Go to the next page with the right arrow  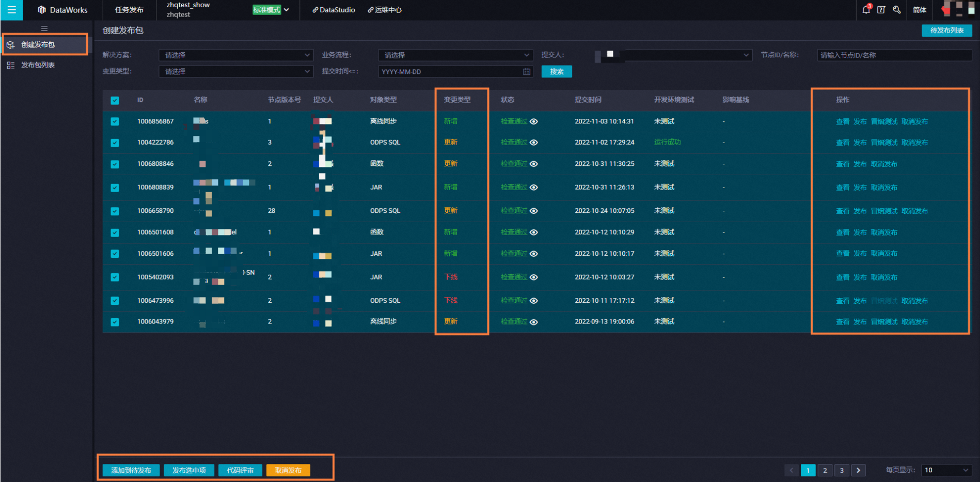[859, 470]
